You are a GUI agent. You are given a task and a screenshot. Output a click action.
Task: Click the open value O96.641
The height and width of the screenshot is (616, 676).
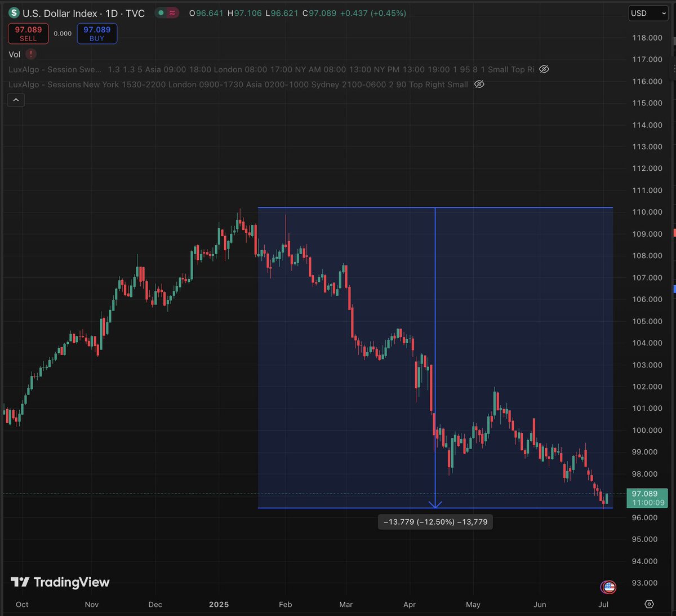tap(206, 13)
